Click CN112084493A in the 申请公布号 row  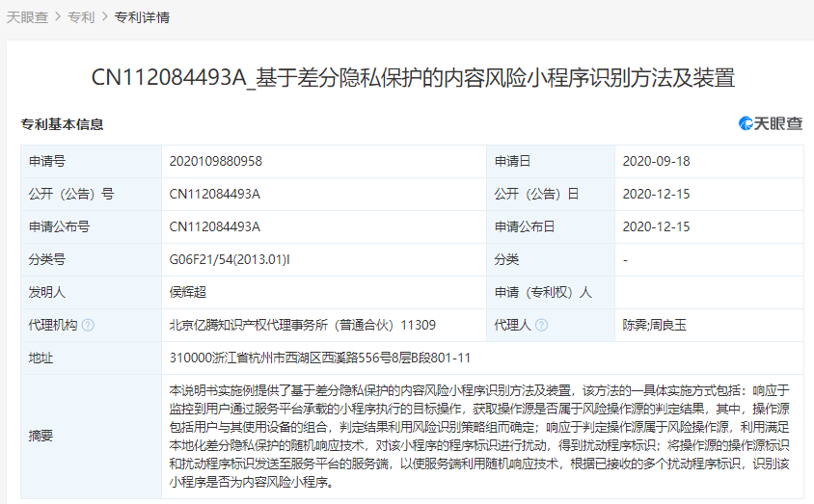214,226
